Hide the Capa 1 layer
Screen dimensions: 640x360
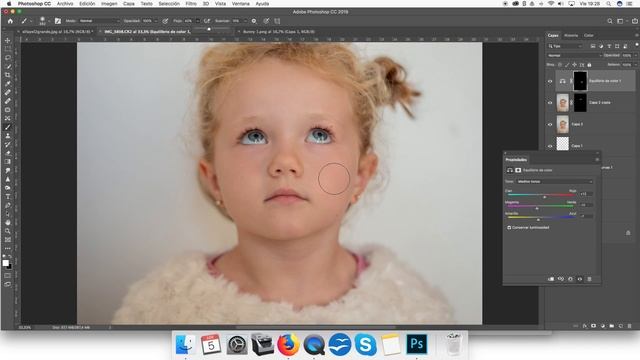coord(550,146)
